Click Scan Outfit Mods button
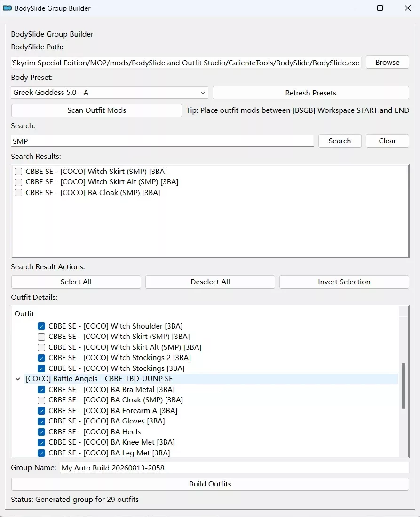 [97, 110]
